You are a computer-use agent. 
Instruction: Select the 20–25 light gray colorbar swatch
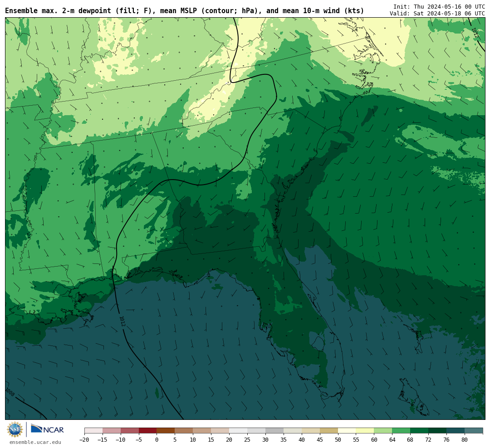pos(239,431)
